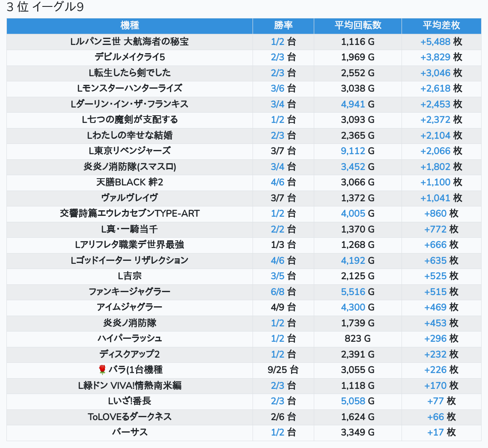Click ToLOVEるダークネス machine name
Image resolution: width=488 pixels, height=448 pixels.
pos(129,417)
